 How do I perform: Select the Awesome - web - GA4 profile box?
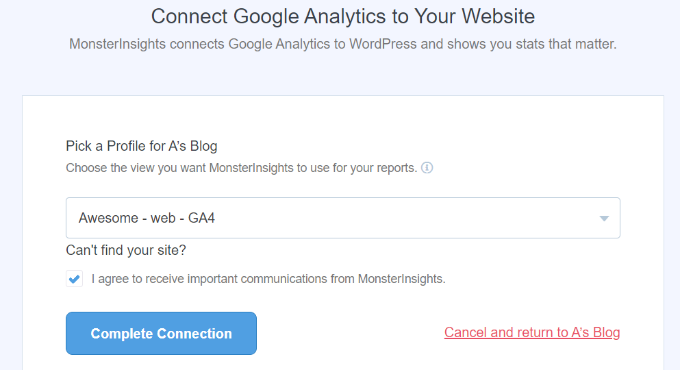click(343, 218)
